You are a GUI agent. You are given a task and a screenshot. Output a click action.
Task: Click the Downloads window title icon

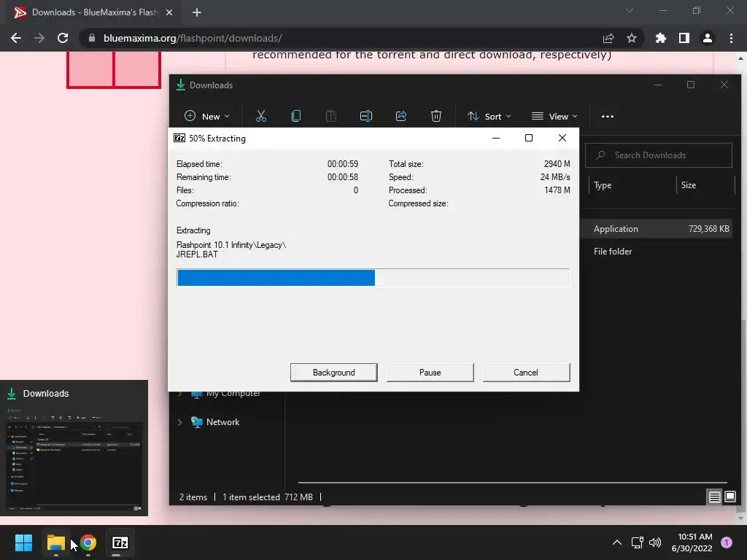point(181,85)
